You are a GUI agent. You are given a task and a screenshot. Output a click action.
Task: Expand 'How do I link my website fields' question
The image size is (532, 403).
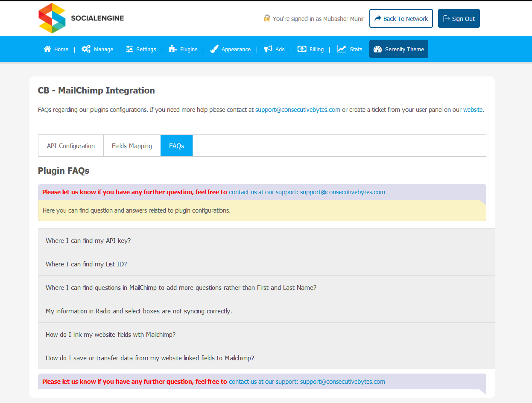click(111, 335)
